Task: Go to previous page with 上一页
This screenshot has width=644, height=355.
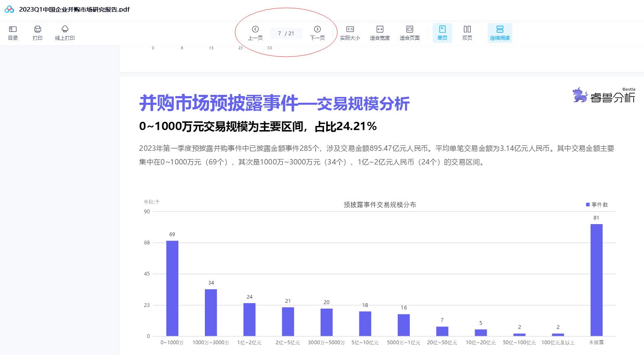Action: pos(255,33)
